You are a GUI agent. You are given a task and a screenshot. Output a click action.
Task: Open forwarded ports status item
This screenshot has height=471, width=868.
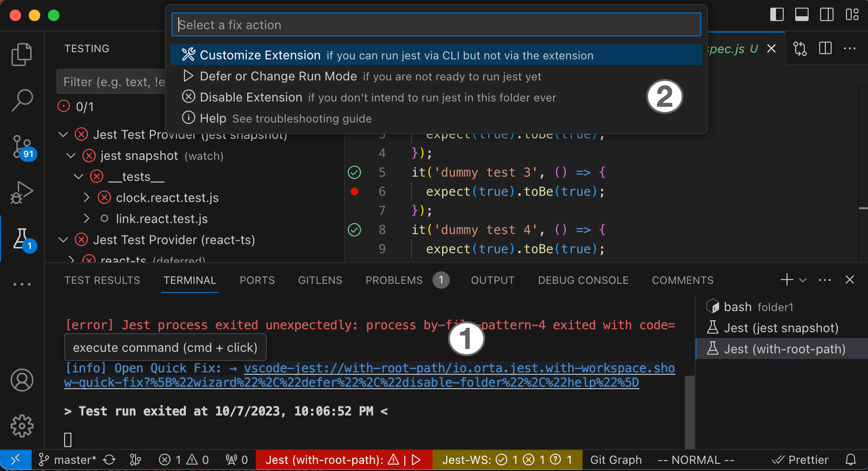(x=237, y=460)
